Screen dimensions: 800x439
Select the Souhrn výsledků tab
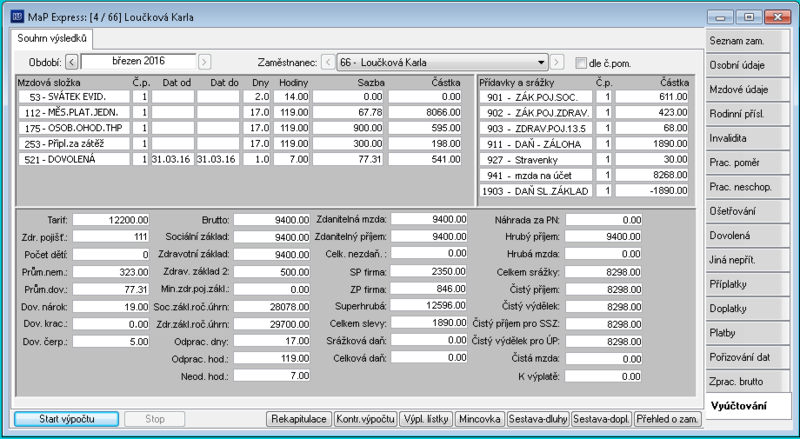coord(52,38)
